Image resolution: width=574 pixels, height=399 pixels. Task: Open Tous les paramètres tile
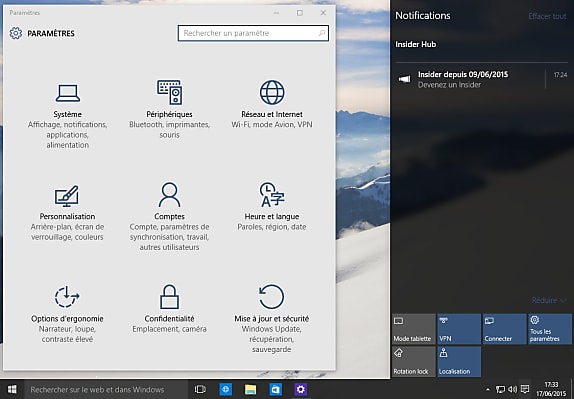click(550, 329)
